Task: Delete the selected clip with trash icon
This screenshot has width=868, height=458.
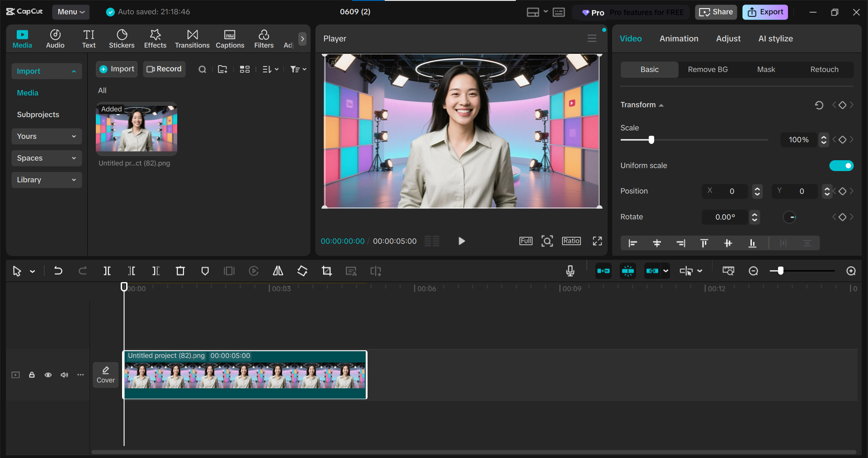Action: (x=180, y=271)
